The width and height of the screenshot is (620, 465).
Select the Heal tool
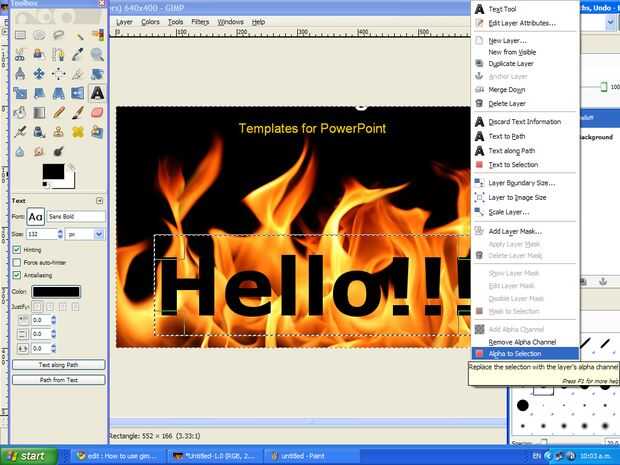point(78,132)
